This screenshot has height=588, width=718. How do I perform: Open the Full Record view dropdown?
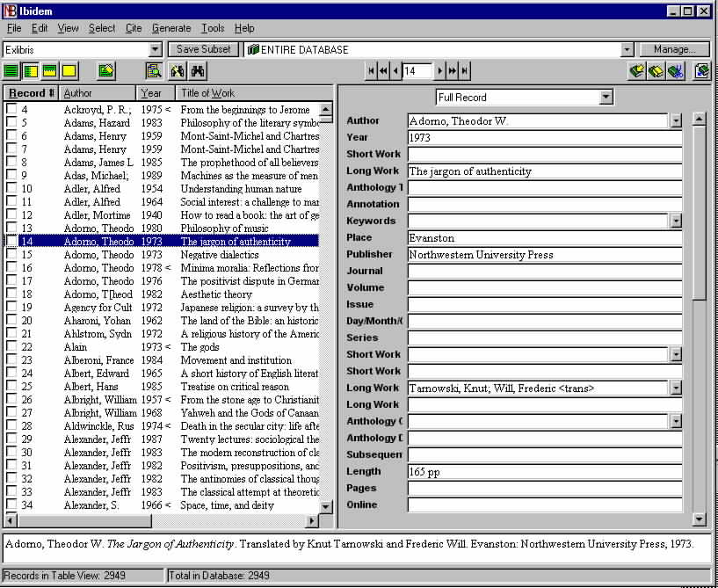606,97
